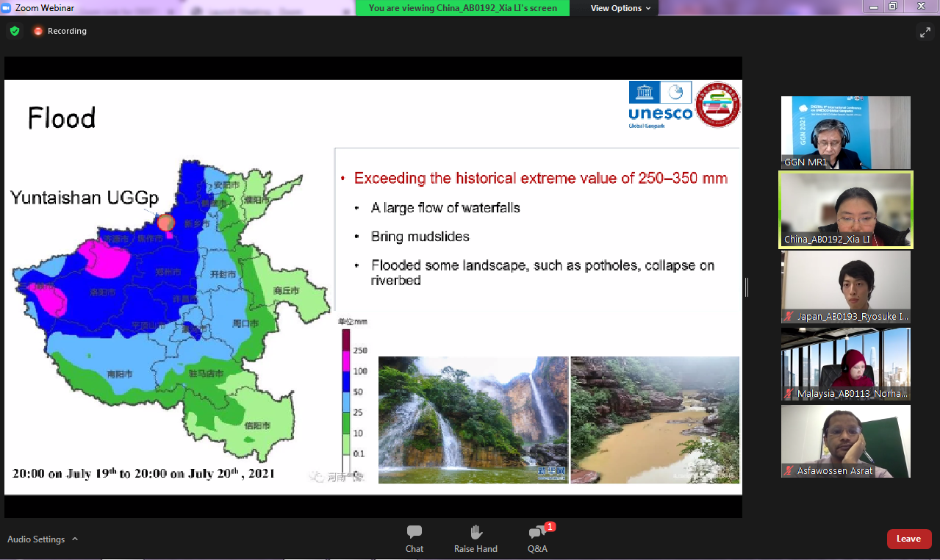The height and width of the screenshot is (560, 940).
Task: Expand the View Options dropdown
Action: pyautogui.click(x=620, y=8)
